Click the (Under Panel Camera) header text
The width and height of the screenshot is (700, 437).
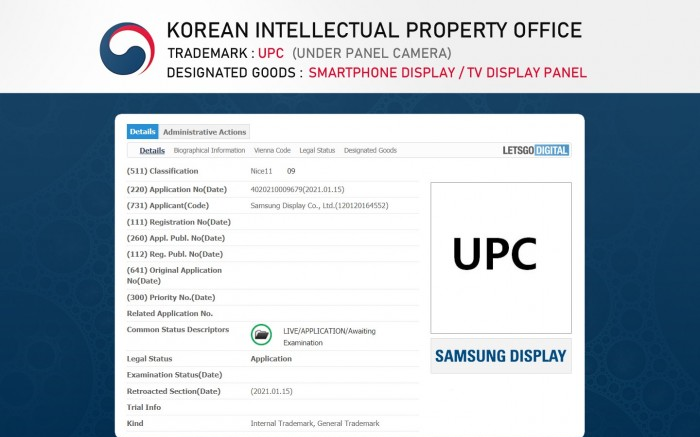click(x=372, y=53)
